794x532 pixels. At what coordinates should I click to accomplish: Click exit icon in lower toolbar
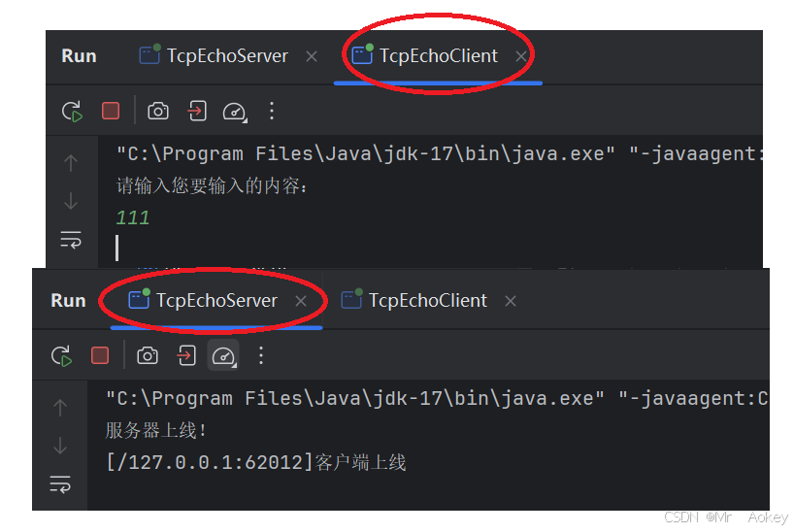[186, 355]
